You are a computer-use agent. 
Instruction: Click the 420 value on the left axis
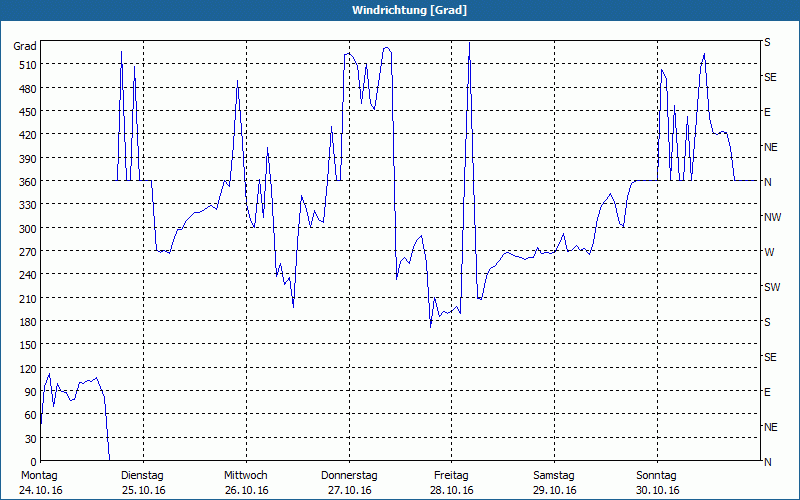click(28, 135)
